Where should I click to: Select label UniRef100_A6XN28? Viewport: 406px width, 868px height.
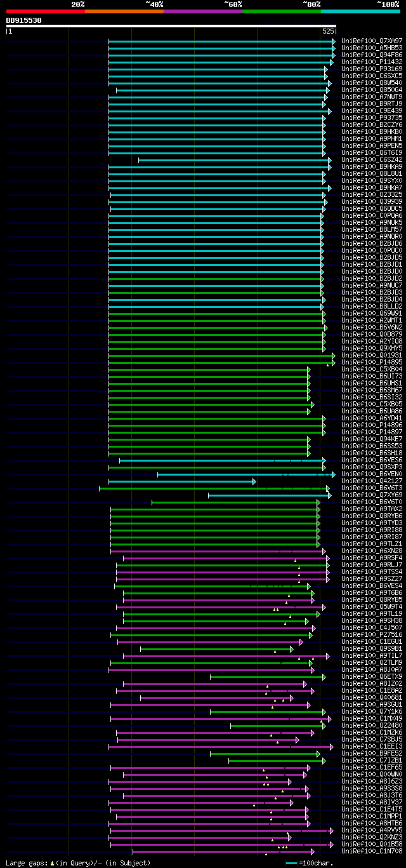click(x=372, y=551)
